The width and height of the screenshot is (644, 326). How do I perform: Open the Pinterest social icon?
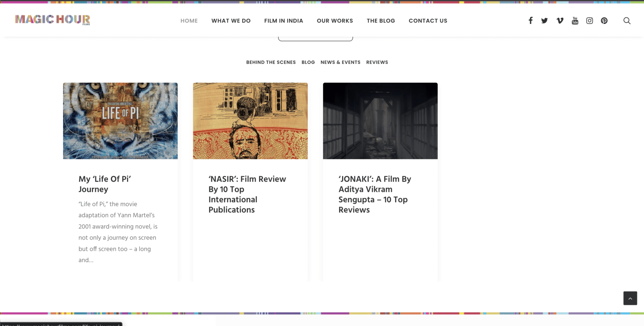pyautogui.click(x=604, y=21)
